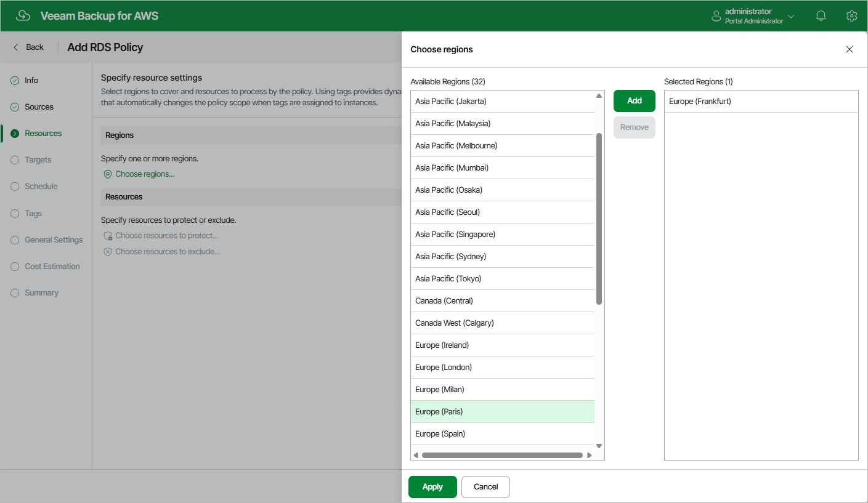Screen dimensions: 868x503
Task: Select Asia Pacific (Malaysia) region
Action: click(x=503, y=124)
